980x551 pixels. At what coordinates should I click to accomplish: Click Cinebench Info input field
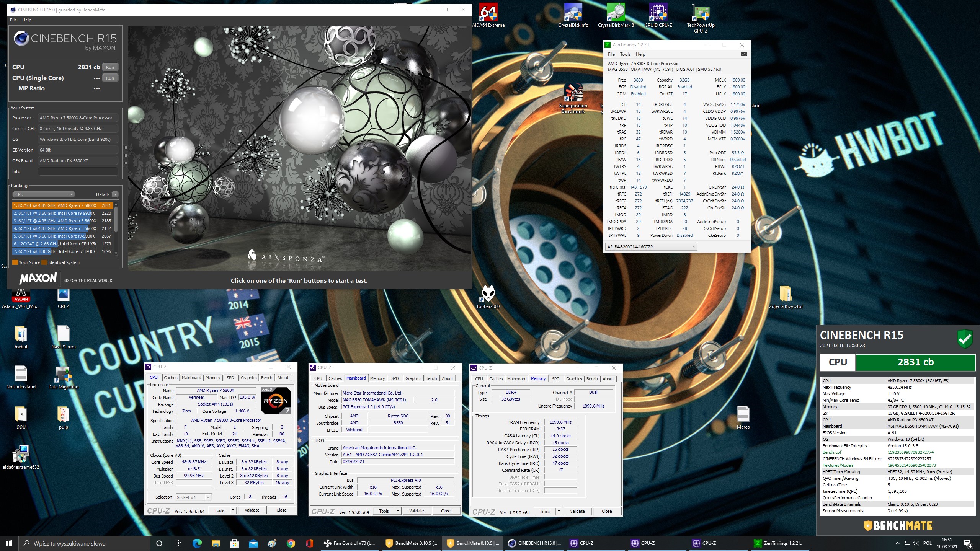(78, 171)
